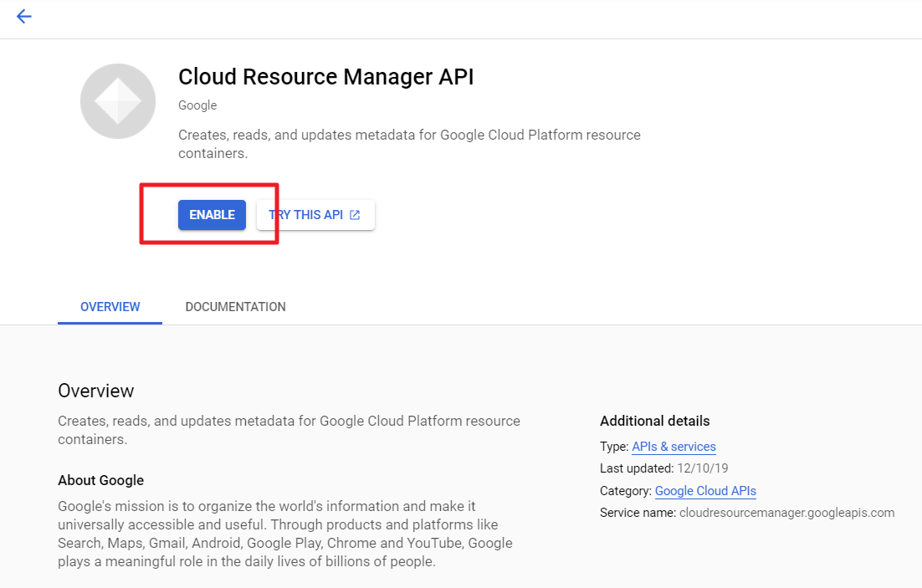Screen dimensions: 922x588
Task: Click the API description below the publisher name
Action: click(409, 144)
